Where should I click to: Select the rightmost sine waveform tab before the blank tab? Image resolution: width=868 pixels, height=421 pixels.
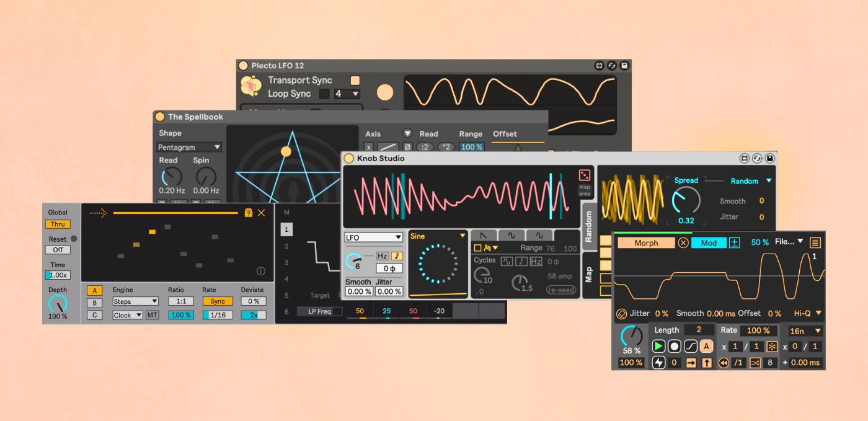point(539,236)
